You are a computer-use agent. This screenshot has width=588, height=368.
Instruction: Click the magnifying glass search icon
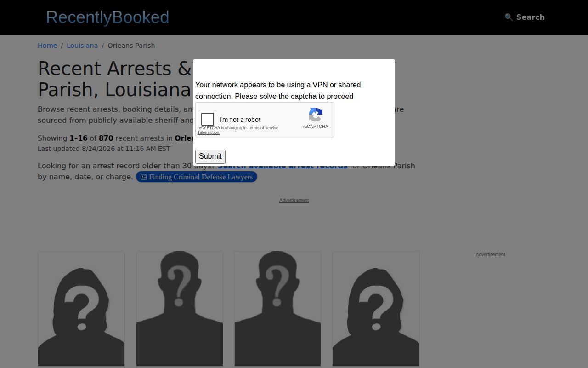[x=509, y=17]
